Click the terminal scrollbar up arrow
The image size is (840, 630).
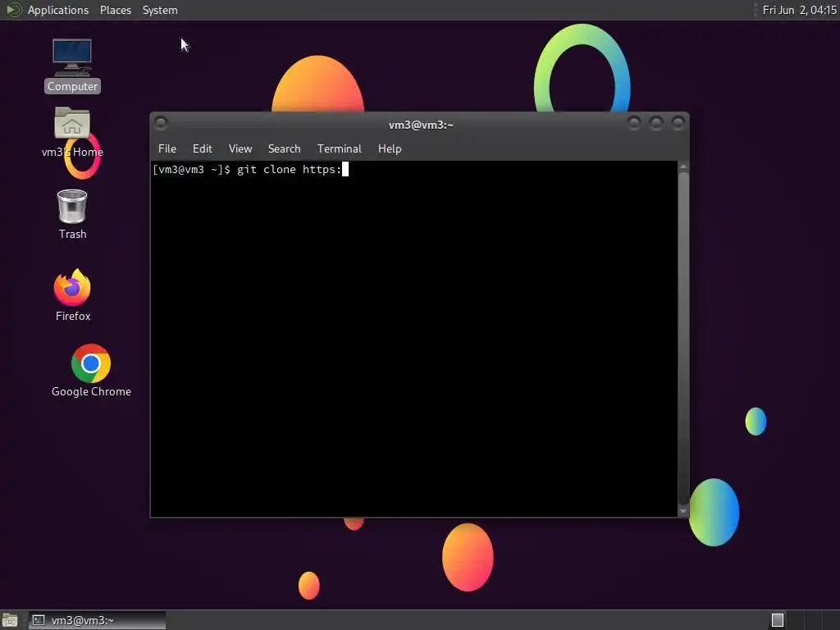coord(683,167)
